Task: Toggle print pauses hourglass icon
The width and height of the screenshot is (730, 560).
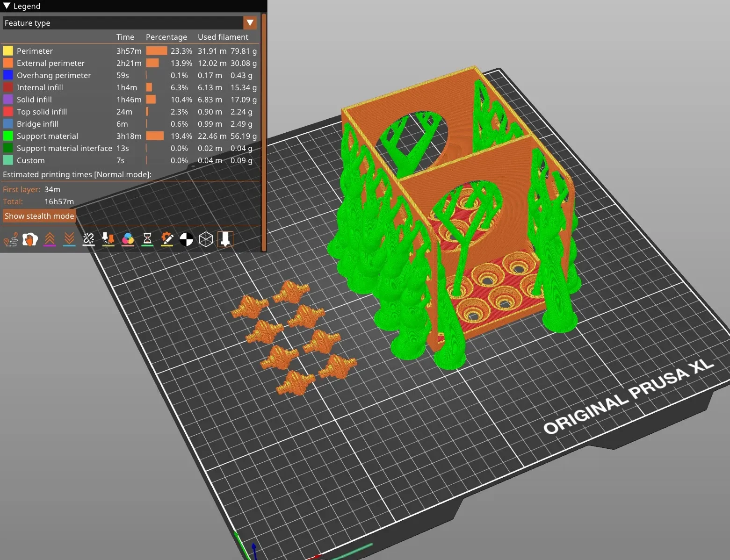Action: 147,239
